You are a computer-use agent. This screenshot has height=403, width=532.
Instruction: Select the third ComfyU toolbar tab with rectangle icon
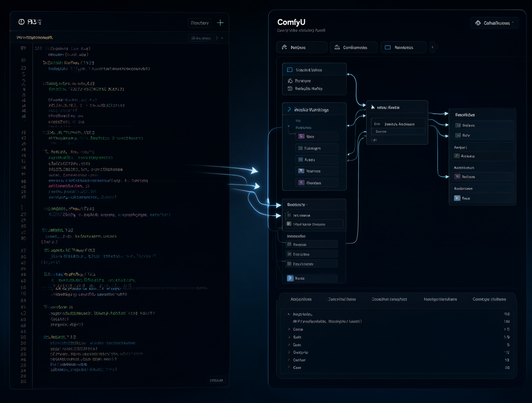click(403, 48)
